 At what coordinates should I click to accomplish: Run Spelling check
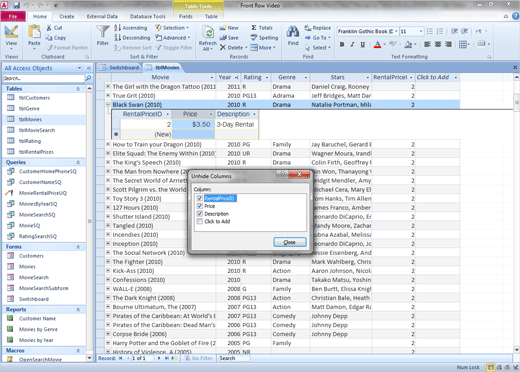pos(264,38)
